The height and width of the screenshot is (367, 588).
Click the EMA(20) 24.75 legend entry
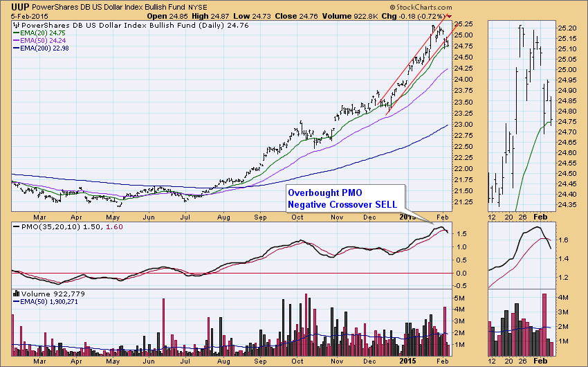pyautogui.click(x=39, y=33)
